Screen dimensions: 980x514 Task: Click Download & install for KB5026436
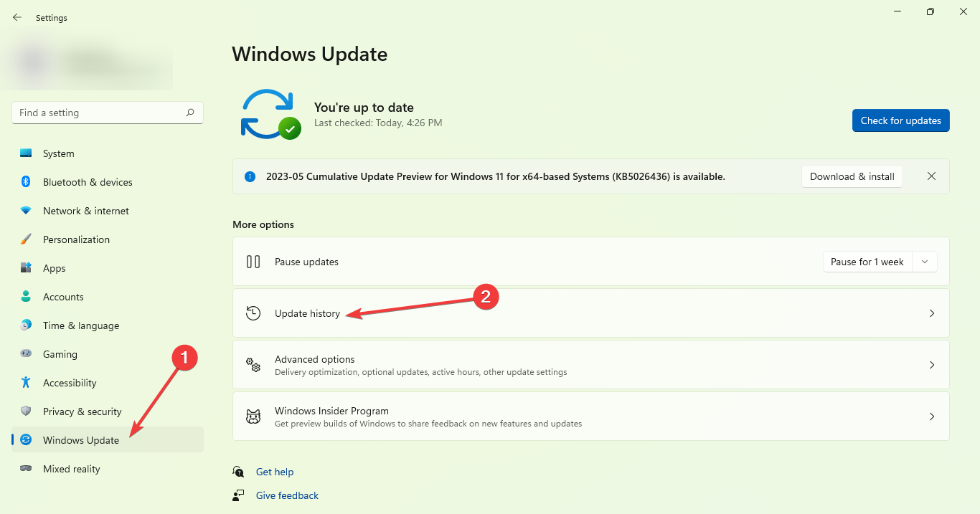pyautogui.click(x=852, y=176)
